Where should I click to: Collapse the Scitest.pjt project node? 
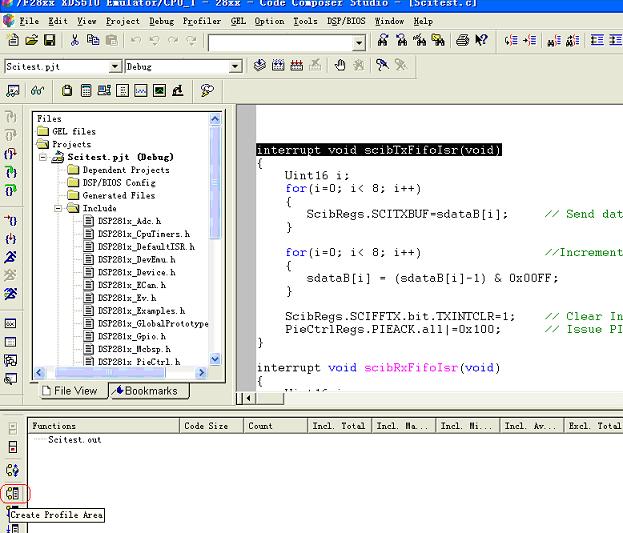click(x=45, y=157)
